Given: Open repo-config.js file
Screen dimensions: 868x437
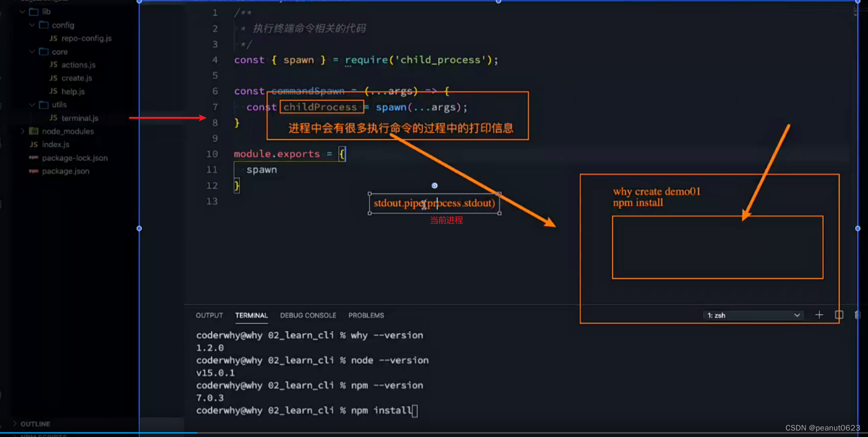Looking at the screenshot, I should [x=86, y=38].
